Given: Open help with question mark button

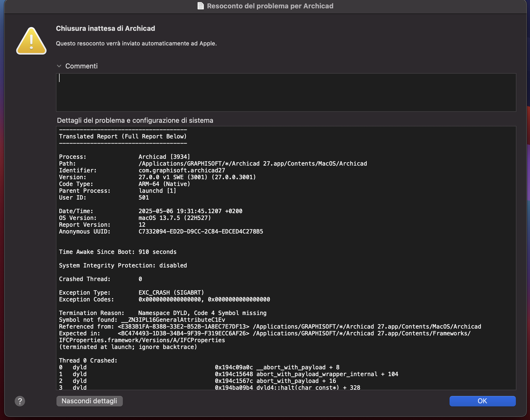Looking at the screenshot, I should point(20,401).
